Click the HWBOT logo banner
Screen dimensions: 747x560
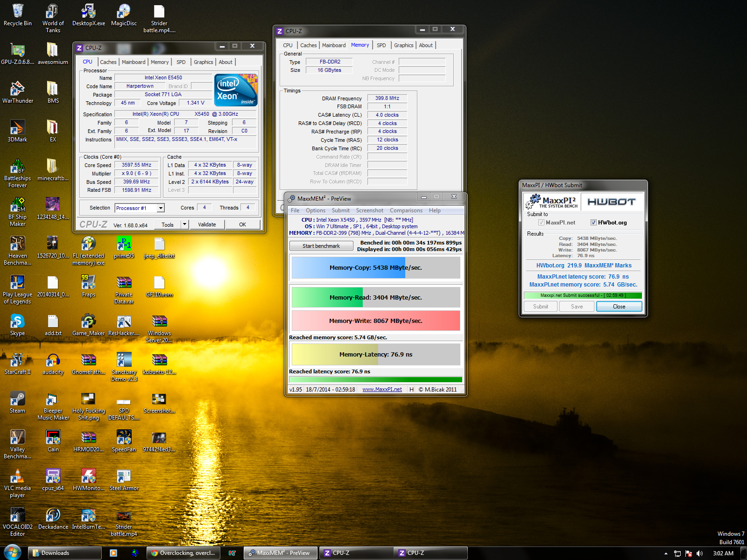point(612,202)
